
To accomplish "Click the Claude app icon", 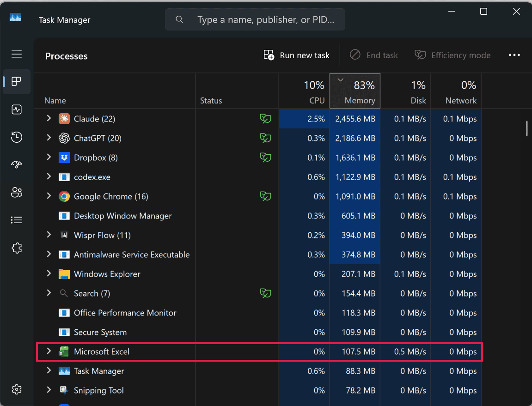I will click(64, 119).
